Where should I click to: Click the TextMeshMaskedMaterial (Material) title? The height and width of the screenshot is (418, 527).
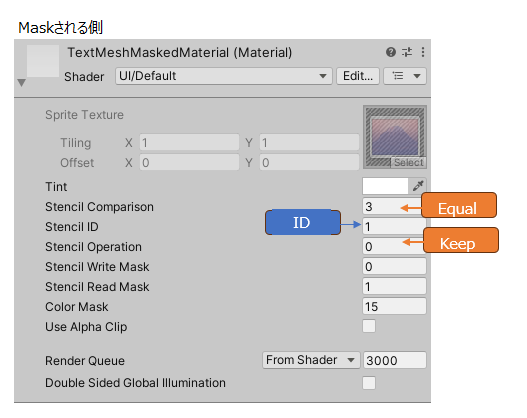point(180,52)
